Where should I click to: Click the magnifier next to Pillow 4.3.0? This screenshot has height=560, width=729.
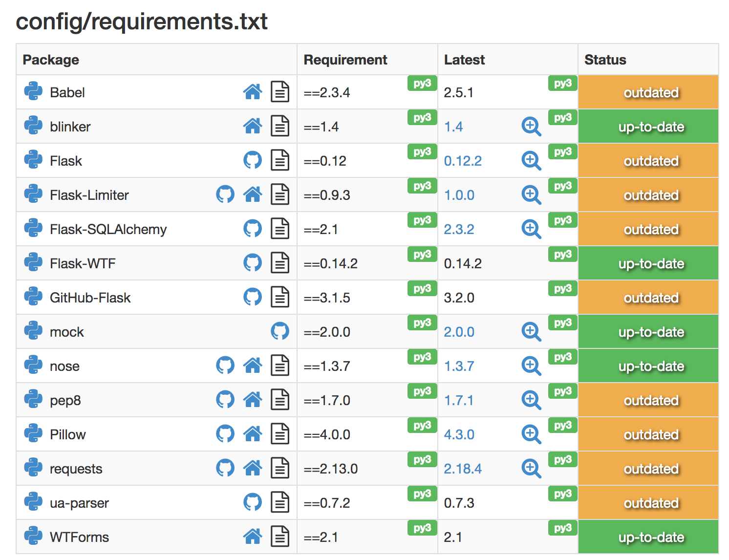point(531,434)
